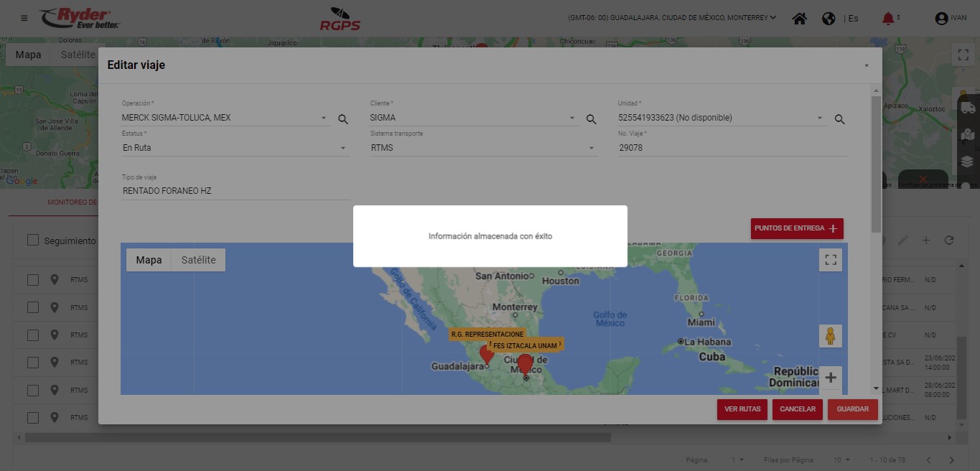Viewport: 980px width, 471px height.
Task: Switch trip map to Satélite view
Action: (x=198, y=260)
